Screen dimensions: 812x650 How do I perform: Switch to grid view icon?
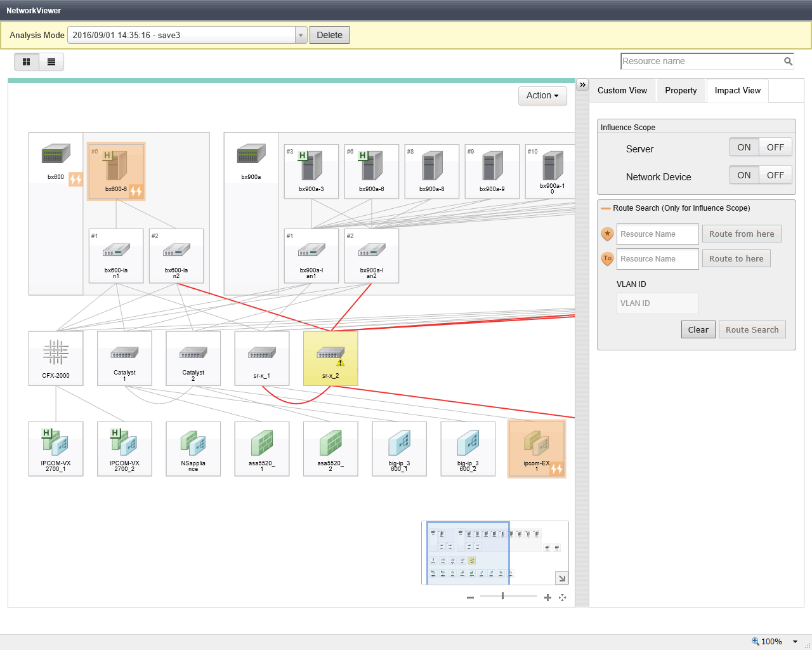click(x=27, y=62)
